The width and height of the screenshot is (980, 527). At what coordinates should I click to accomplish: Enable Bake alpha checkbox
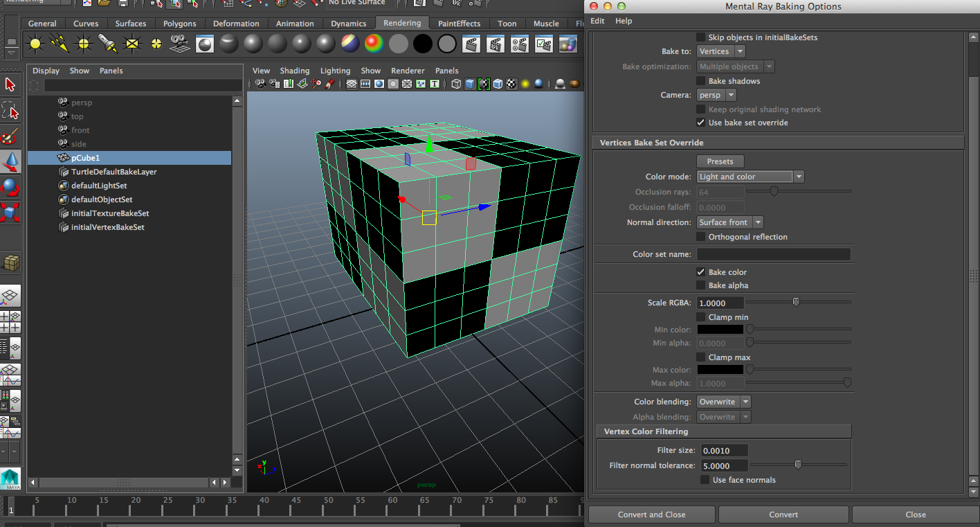(x=701, y=285)
